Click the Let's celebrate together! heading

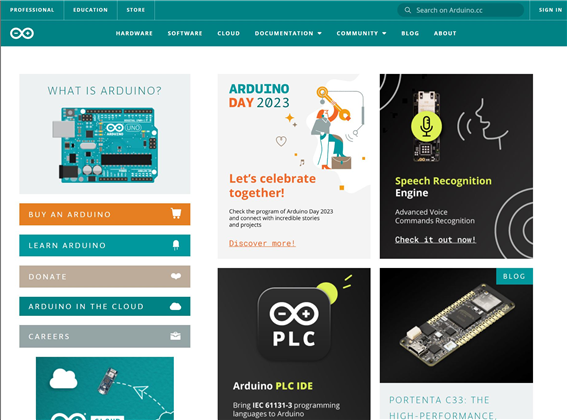tap(272, 186)
